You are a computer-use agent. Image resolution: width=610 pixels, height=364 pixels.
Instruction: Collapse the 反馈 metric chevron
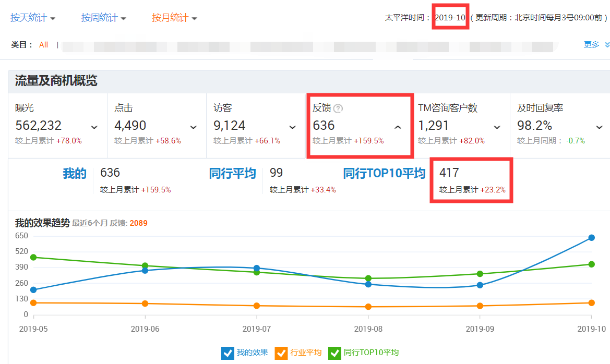coord(398,127)
